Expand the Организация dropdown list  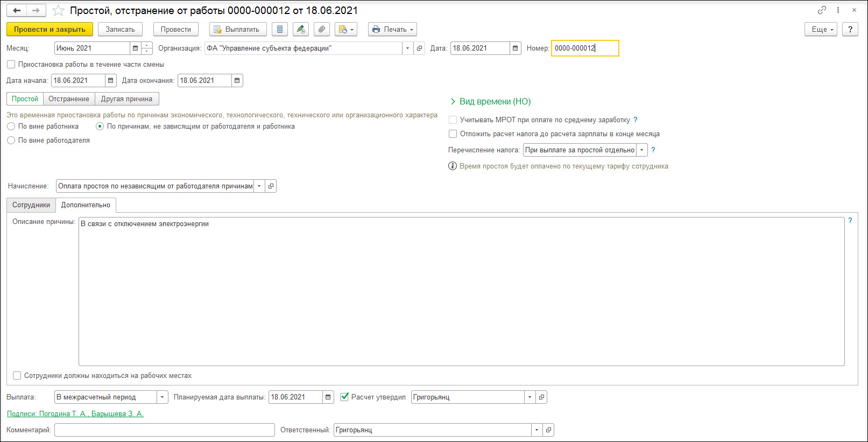click(x=407, y=48)
